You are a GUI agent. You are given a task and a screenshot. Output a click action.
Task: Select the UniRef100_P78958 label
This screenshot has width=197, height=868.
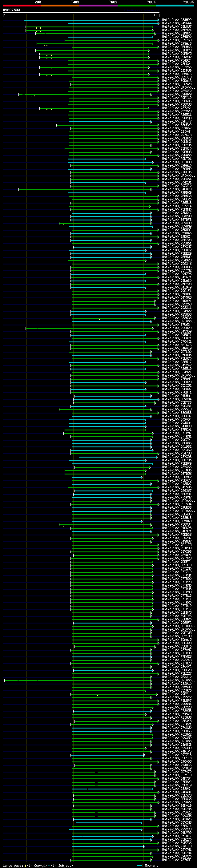tap(177, 711)
